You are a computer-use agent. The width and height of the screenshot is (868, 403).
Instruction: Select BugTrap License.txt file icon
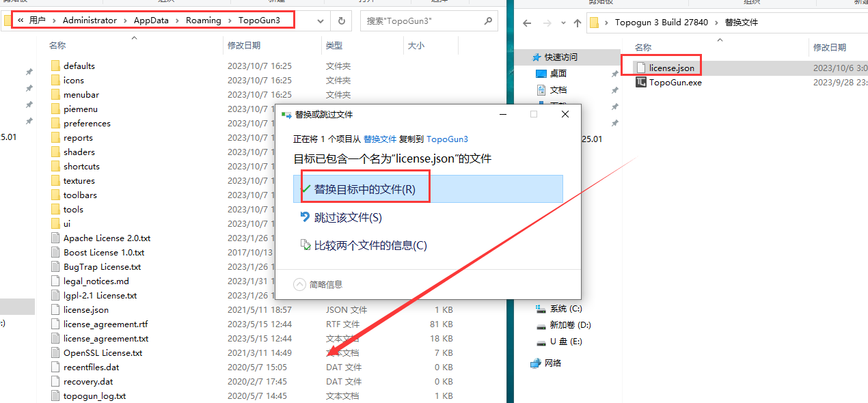pos(56,266)
